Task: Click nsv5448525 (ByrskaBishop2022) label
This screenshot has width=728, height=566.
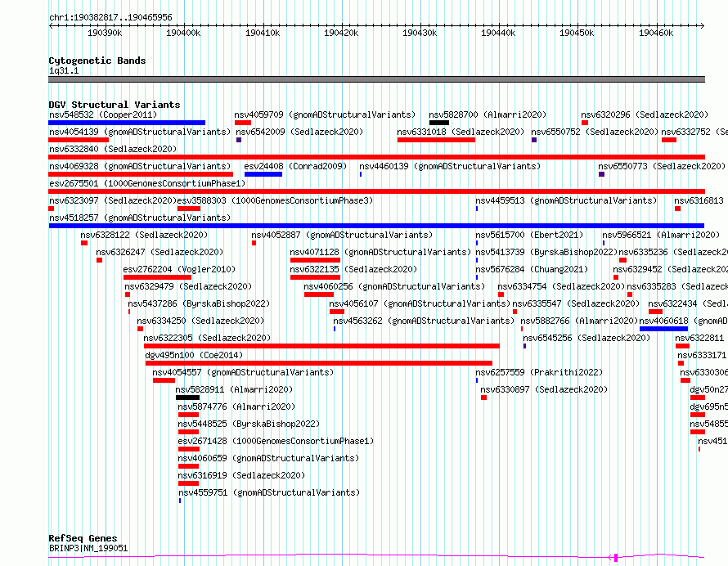Action: pos(249,424)
